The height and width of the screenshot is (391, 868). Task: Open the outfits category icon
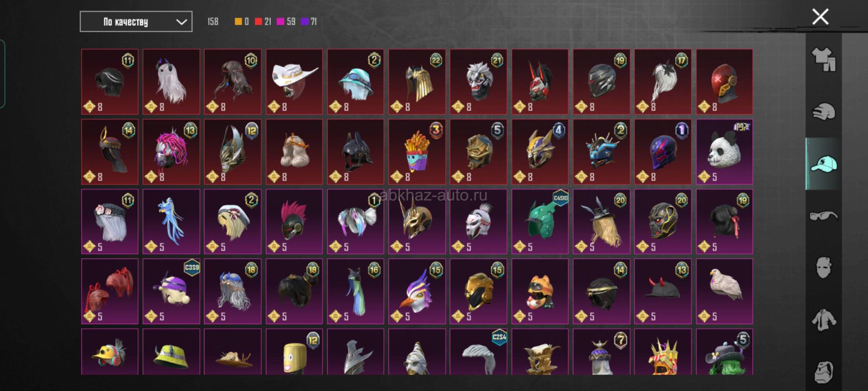(824, 60)
